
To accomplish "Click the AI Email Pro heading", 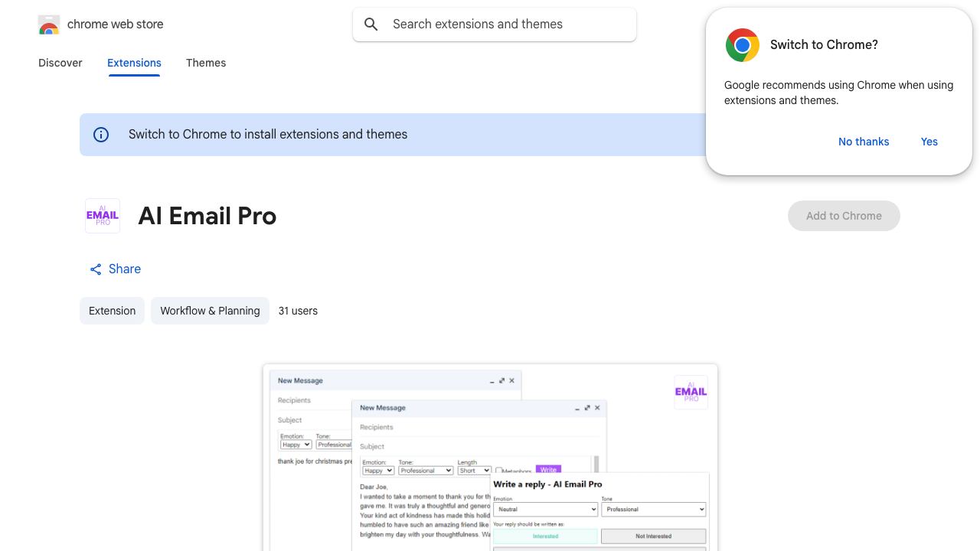I will (x=207, y=216).
